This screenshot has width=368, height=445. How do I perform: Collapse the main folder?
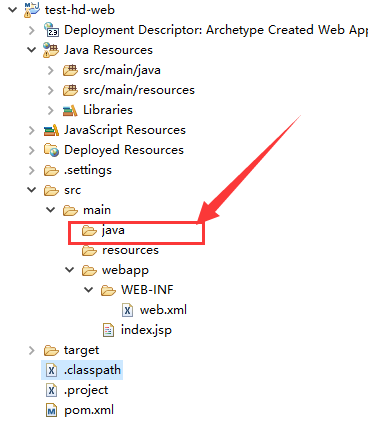coord(51,210)
